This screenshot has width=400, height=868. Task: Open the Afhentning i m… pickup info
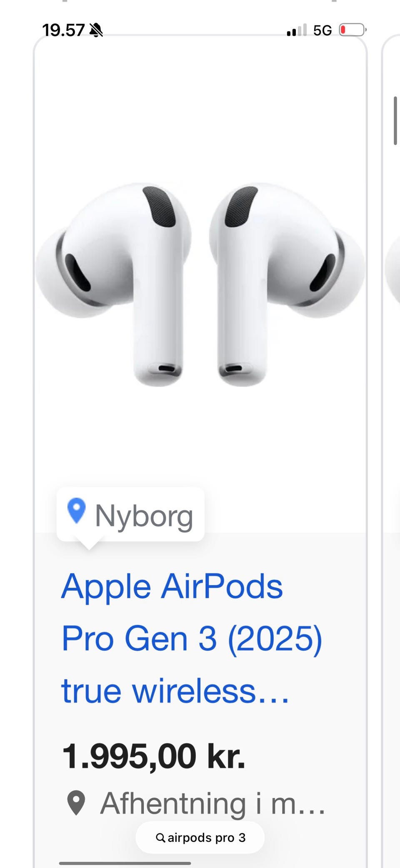coord(196,803)
